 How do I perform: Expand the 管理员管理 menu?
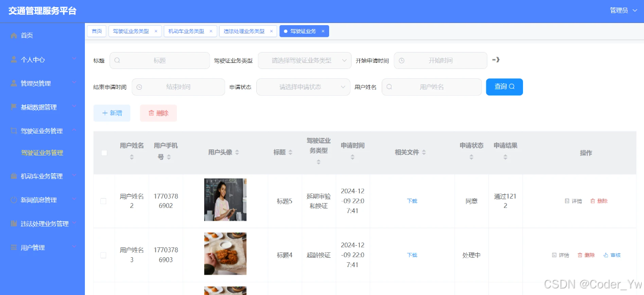74,83
